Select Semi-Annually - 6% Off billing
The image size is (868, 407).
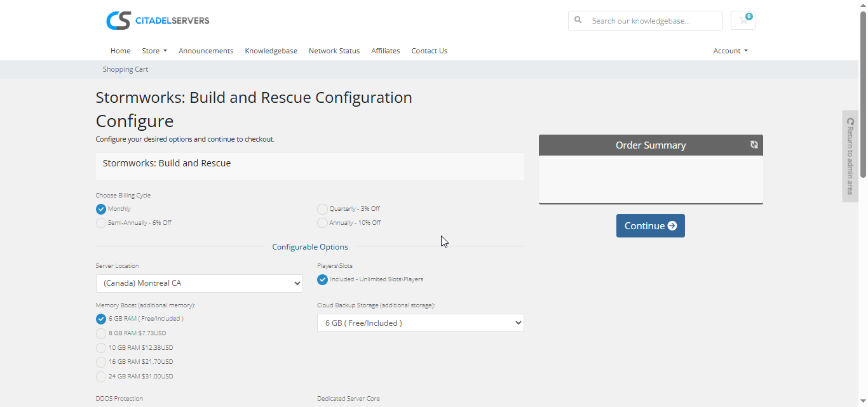(101, 223)
